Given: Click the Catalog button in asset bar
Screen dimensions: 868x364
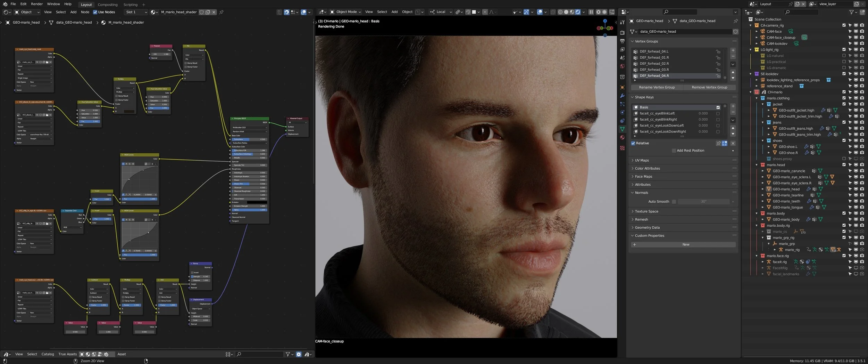Looking at the screenshot, I should tap(48, 354).
